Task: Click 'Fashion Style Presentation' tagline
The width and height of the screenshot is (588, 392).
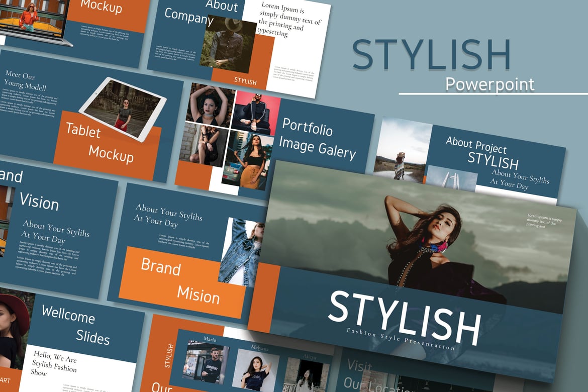Action: [401, 339]
